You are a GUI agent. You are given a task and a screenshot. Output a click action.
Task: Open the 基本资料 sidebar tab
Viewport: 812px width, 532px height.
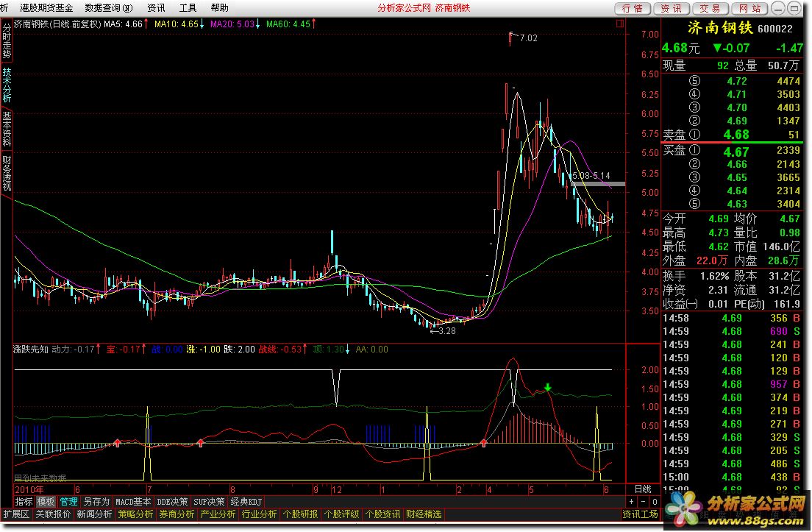point(7,129)
